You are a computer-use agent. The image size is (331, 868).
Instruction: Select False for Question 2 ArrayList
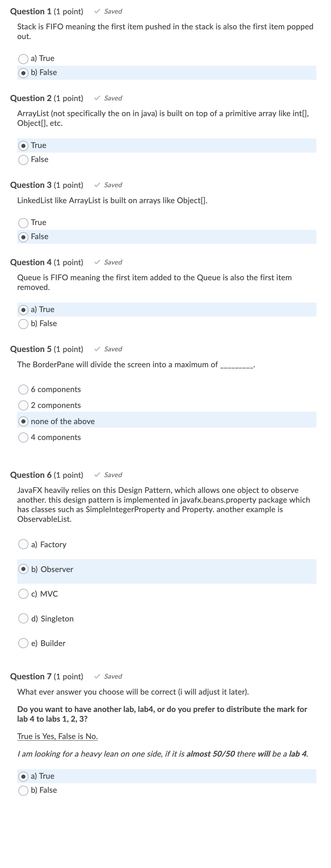point(23,160)
